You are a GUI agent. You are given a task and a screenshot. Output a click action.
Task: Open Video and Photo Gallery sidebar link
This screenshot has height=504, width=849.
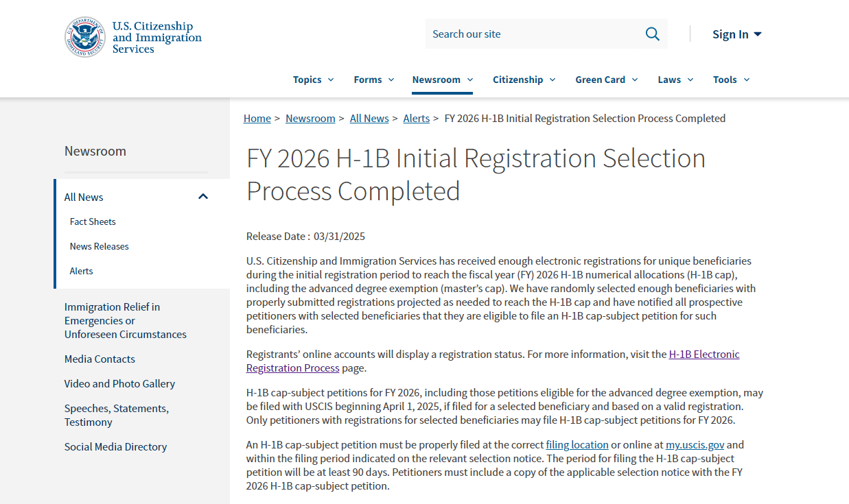119,383
